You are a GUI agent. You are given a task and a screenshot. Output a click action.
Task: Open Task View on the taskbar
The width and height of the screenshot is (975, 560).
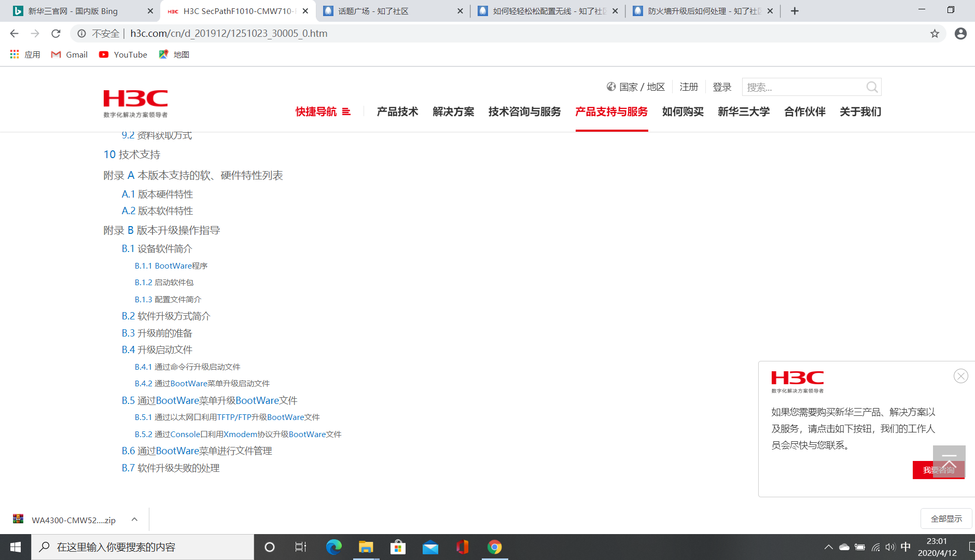[x=301, y=547]
